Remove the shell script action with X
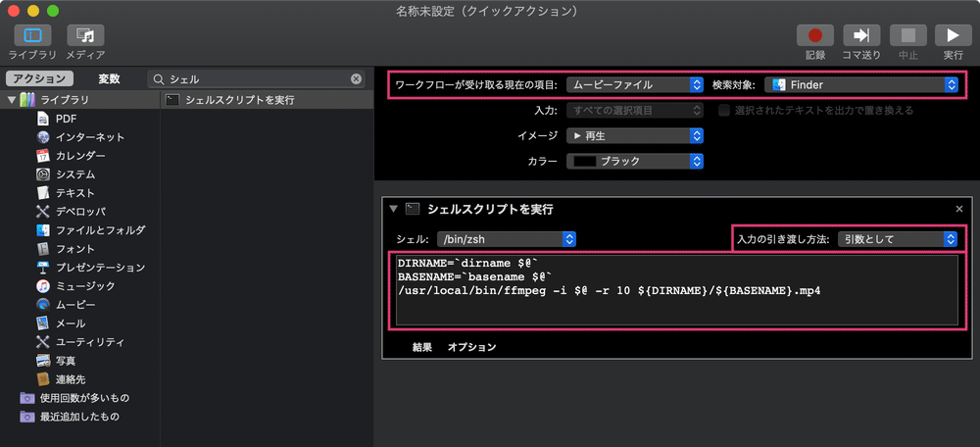 (959, 210)
